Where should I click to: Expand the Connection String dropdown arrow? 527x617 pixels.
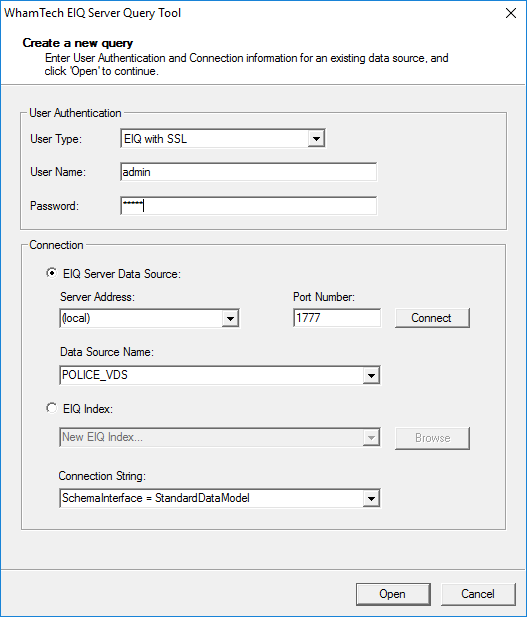371,499
